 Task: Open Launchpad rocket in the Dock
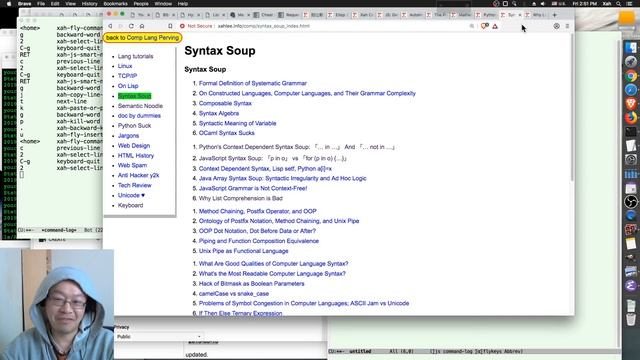pos(631,62)
